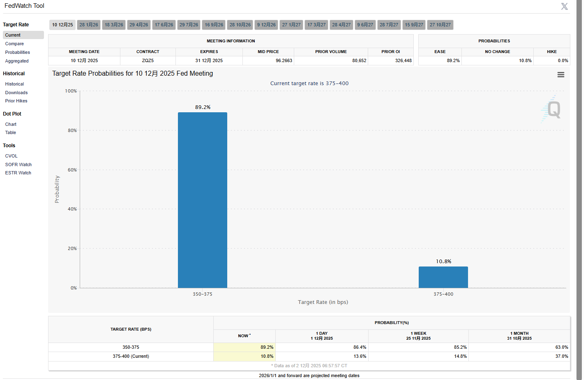Viewport: 588px width, 380px height.
Task: Open Compare under Target Rate
Action: coord(14,44)
